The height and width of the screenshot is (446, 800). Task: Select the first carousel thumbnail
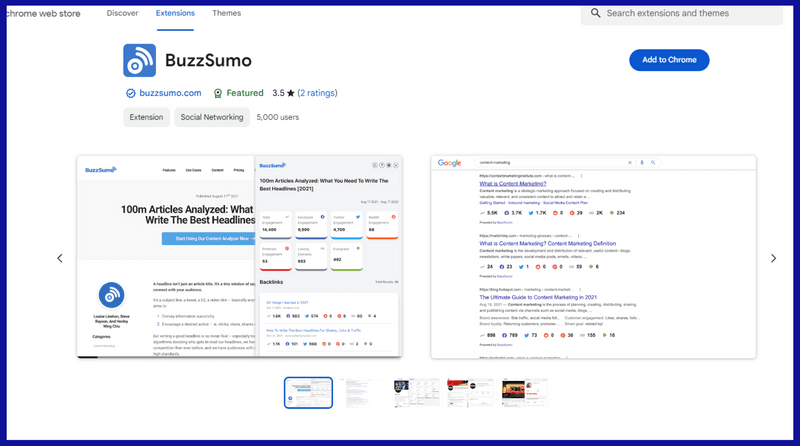pyautogui.click(x=308, y=392)
